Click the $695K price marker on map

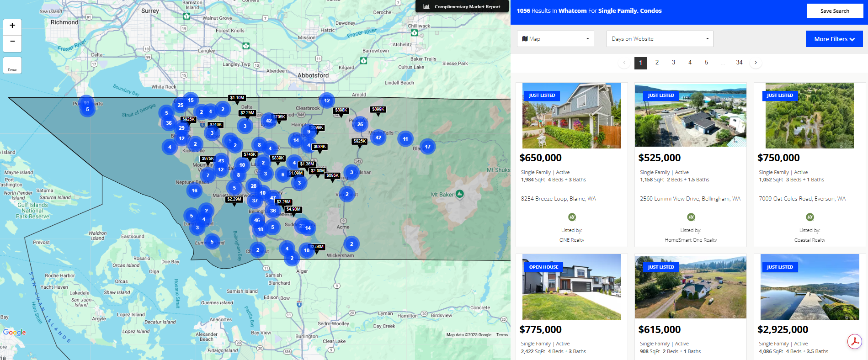click(332, 176)
